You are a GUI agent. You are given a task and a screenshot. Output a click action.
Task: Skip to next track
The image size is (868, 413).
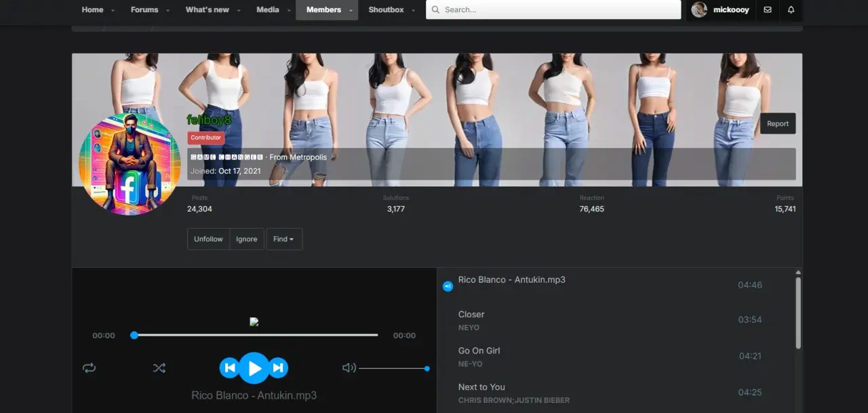(x=279, y=368)
